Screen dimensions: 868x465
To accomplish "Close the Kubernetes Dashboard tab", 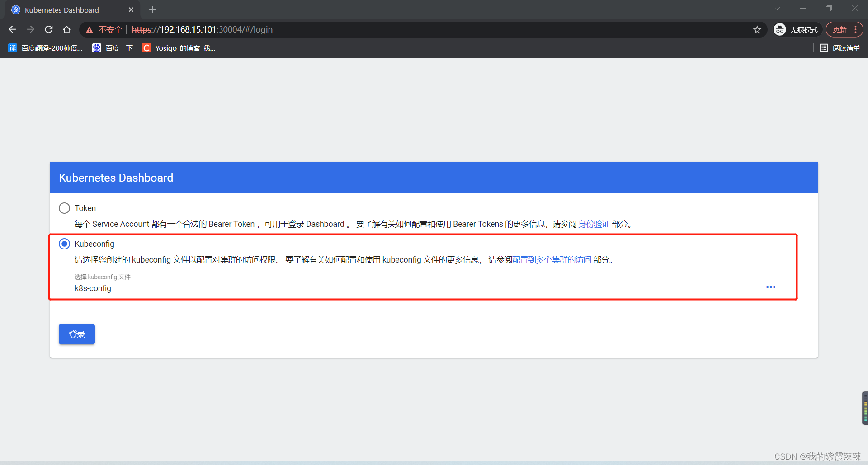I will 131,9.
